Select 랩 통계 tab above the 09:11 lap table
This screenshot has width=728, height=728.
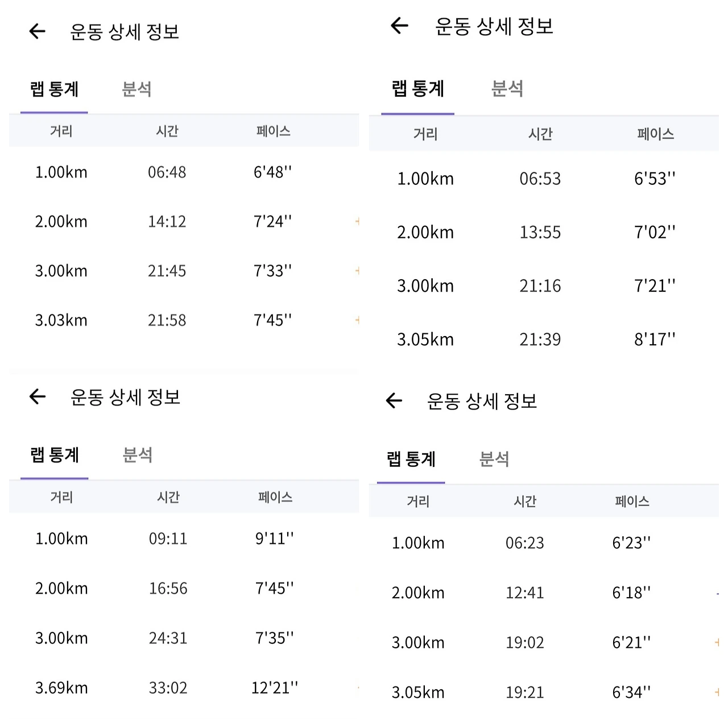tap(55, 455)
